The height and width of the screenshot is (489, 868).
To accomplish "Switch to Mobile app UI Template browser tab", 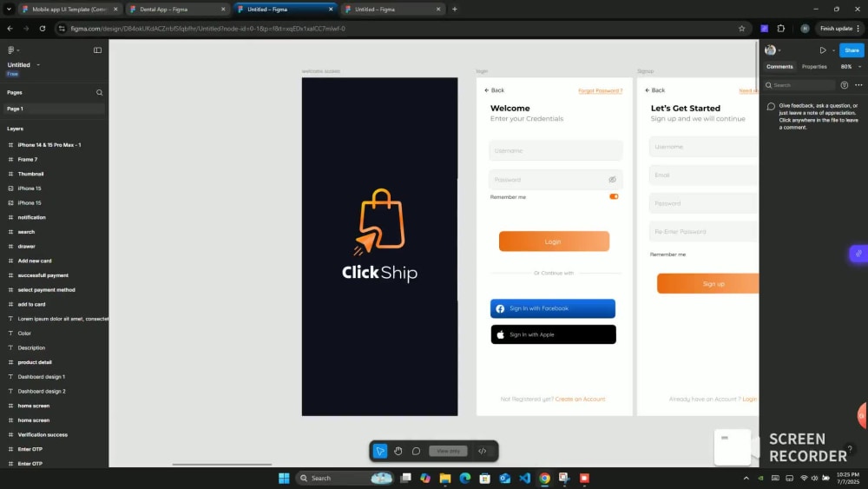I will point(69,10).
